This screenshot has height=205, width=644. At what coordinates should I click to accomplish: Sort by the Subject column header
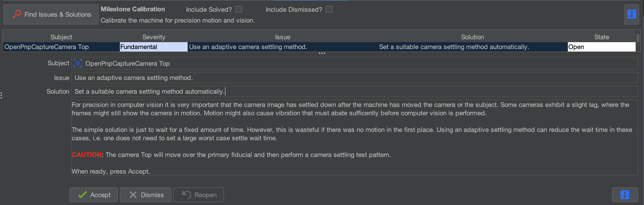[x=61, y=37]
